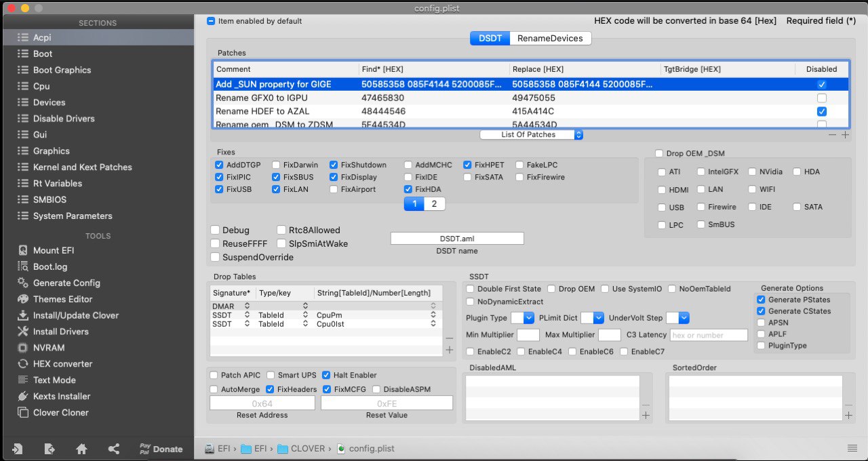Switch to the DSDT tab
The width and height of the screenshot is (868, 461).
click(x=490, y=39)
